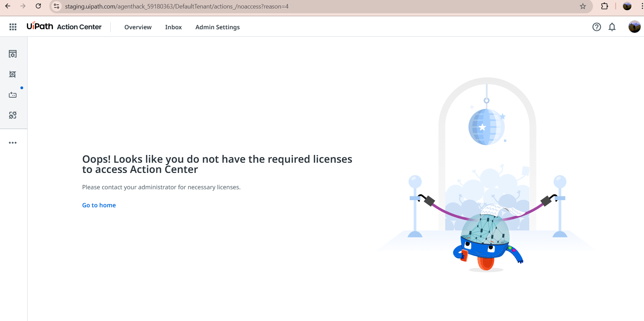Click second sidebar target-like icon
The width and height of the screenshot is (644, 321).
tap(13, 74)
